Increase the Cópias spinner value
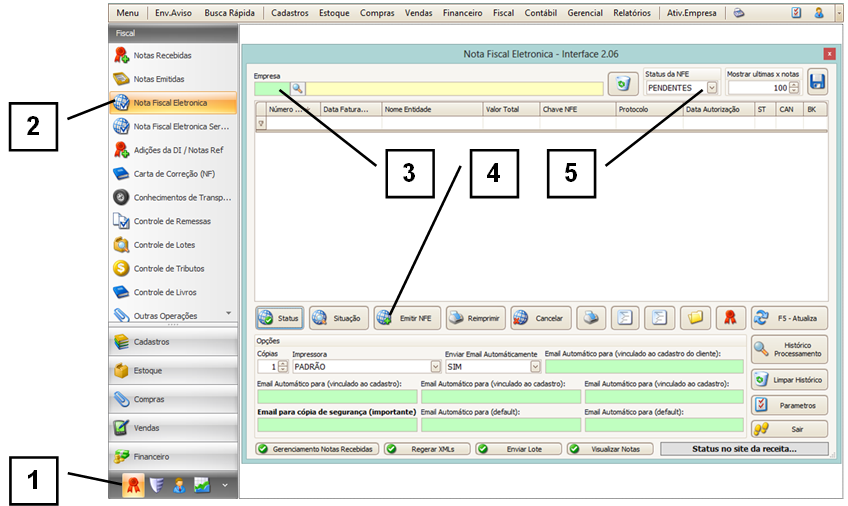Viewport: 848px width, 506px height. (283, 363)
